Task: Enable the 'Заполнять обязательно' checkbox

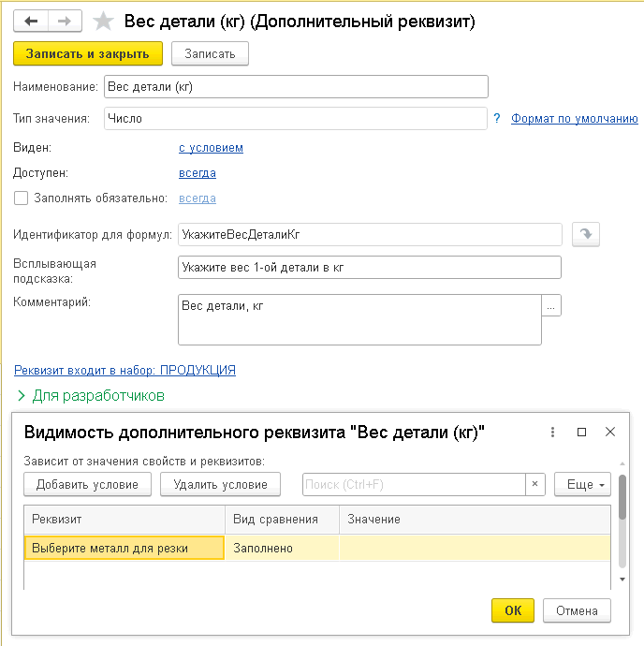Action: [21, 198]
